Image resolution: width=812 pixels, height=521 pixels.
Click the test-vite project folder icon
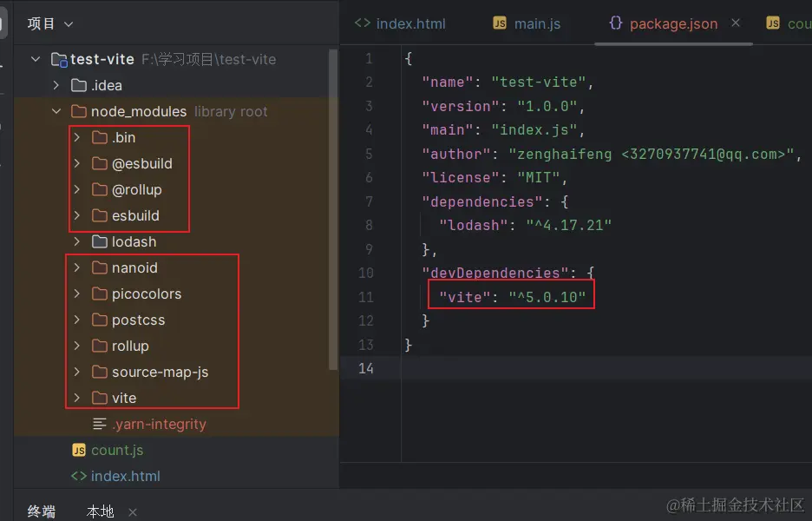pos(59,60)
